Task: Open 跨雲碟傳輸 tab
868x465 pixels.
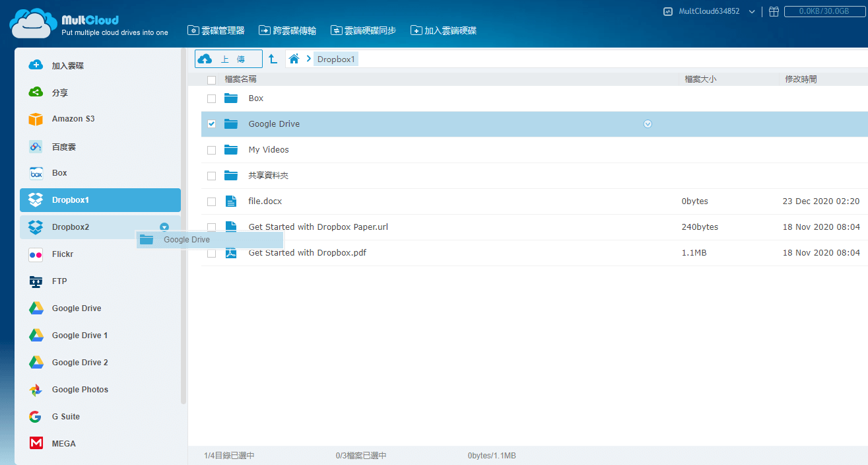Action: (287, 30)
